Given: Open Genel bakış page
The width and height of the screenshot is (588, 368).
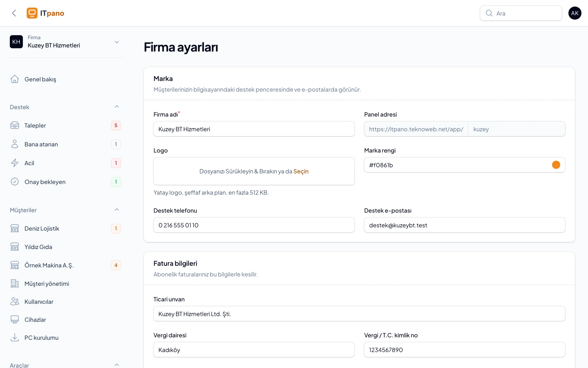Looking at the screenshot, I should coord(65,79).
